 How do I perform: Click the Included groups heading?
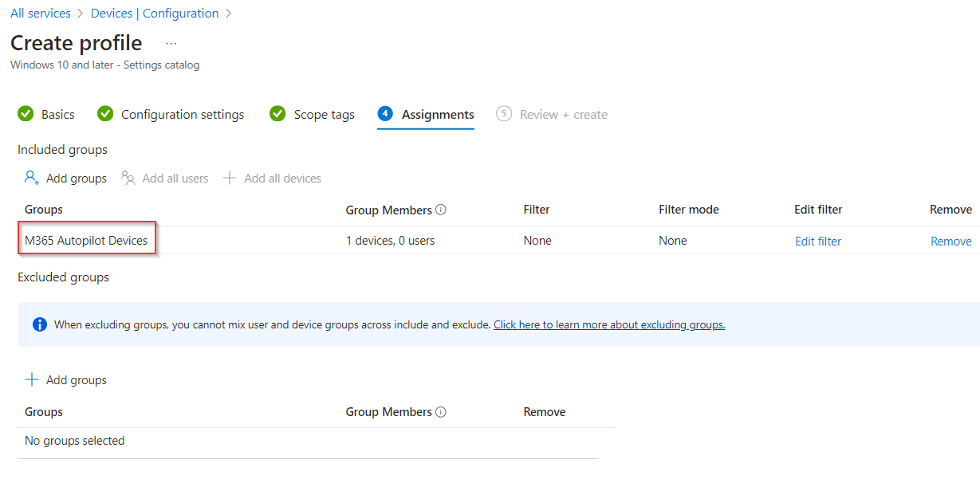click(x=62, y=150)
